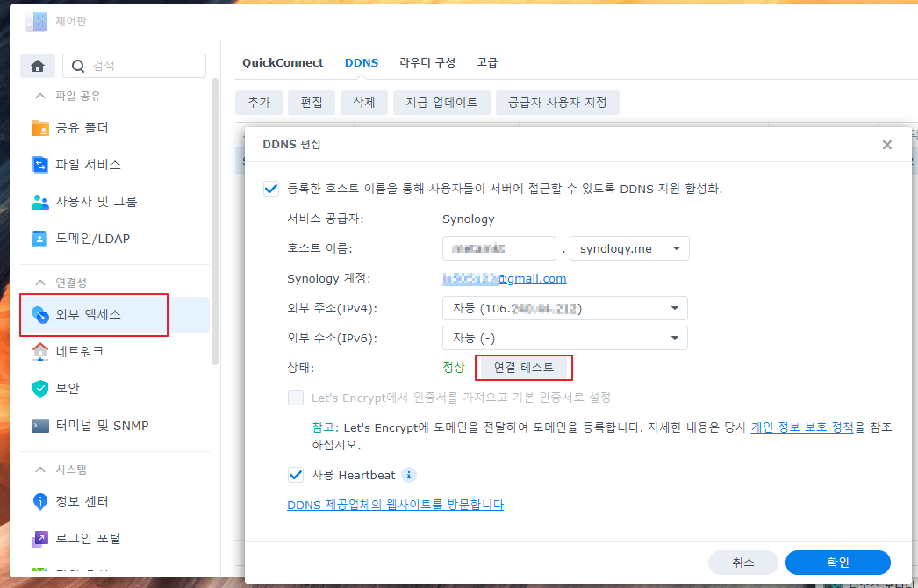Click 확인 button
918x588 pixels.
click(x=838, y=563)
